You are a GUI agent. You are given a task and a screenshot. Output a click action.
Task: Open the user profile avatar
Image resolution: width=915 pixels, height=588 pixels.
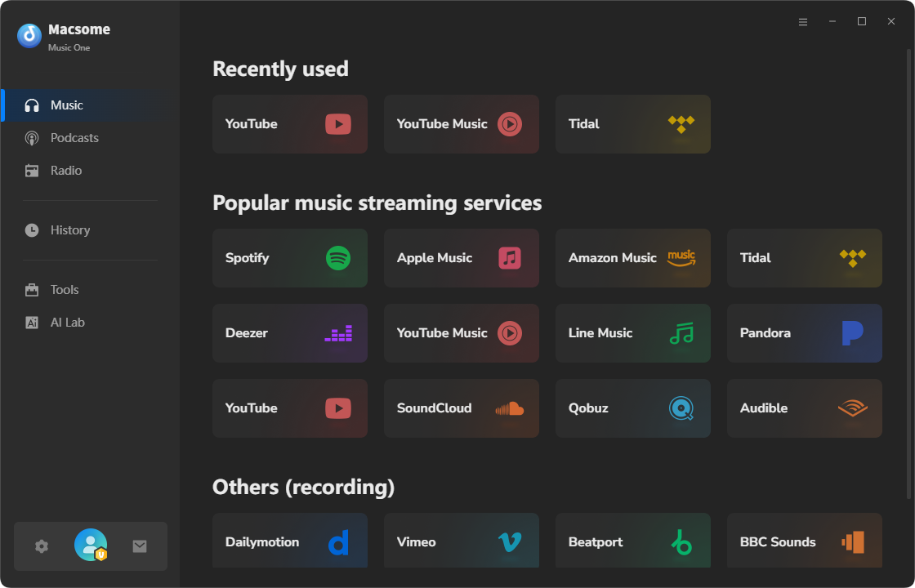[91, 545]
